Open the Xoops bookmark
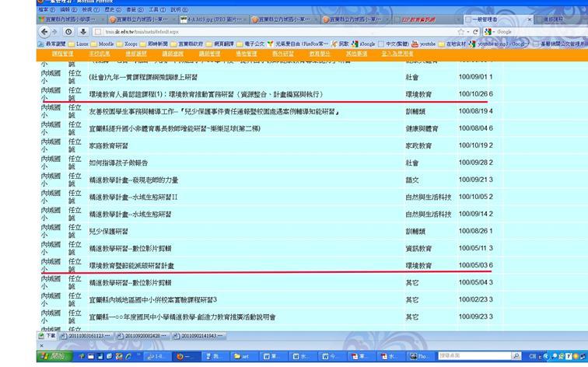The width and height of the screenshot is (588, 367). click(129, 44)
